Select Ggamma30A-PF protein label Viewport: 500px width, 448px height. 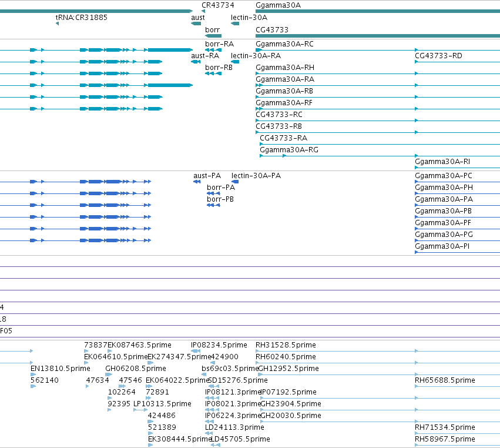tap(442, 223)
